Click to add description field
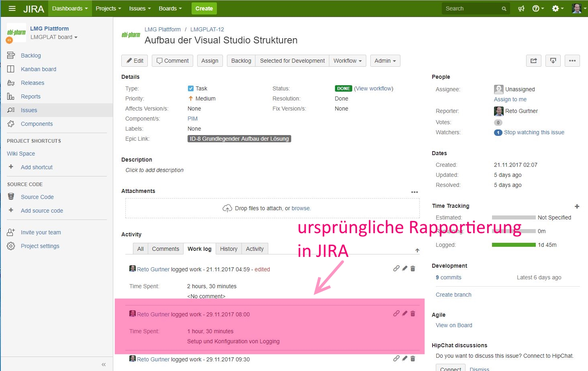 pos(154,170)
